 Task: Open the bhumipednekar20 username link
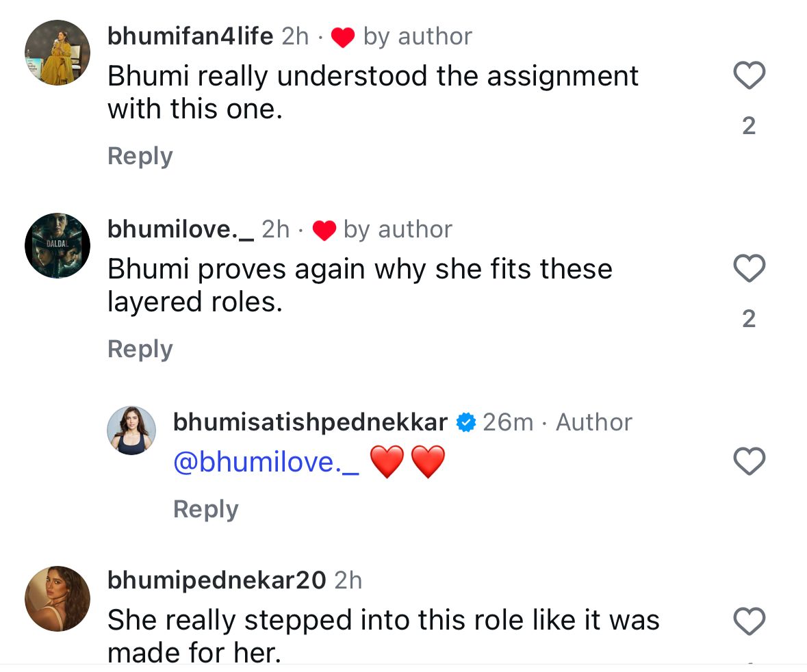216,581
